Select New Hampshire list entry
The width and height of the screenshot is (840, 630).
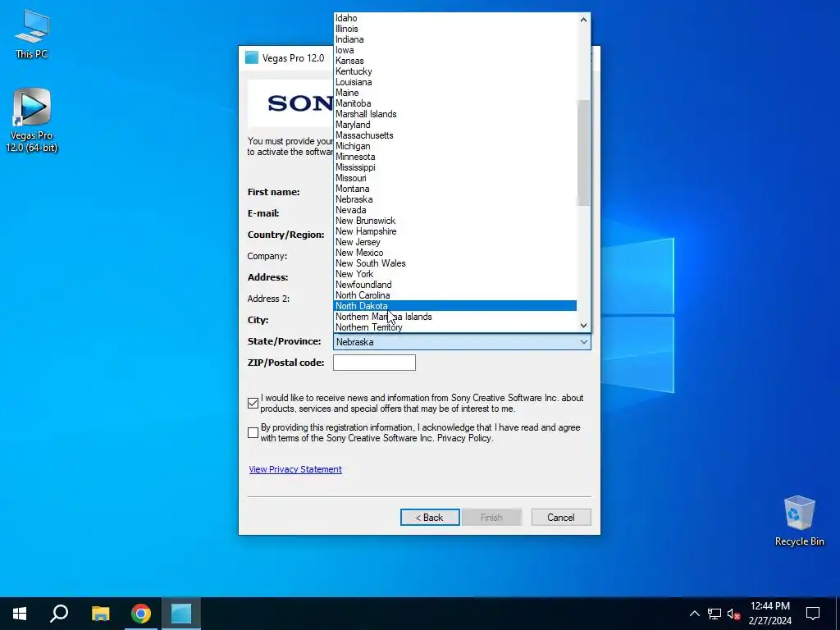click(454, 231)
